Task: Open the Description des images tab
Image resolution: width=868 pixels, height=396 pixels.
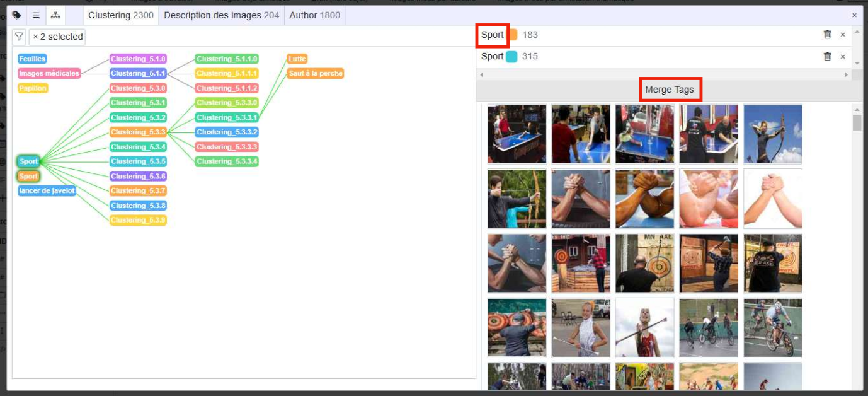Action: coord(222,15)
